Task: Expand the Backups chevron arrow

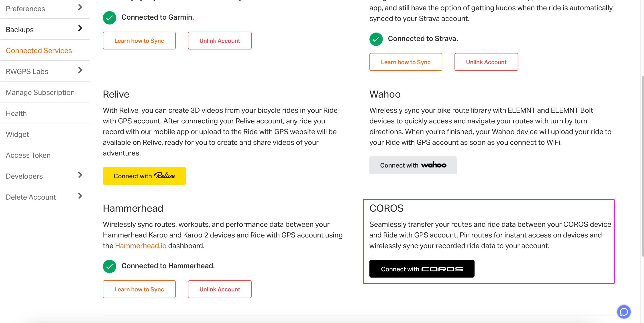Action: [80, 28]
